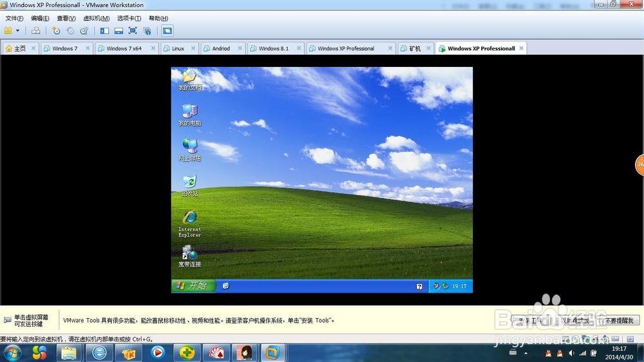Open the 帮助(H) menu

158,18
